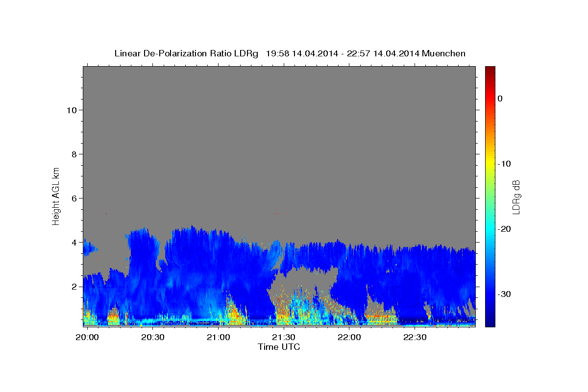Click the end time '22:57 14.04.2014' in the title
The image size is (588, 392).
point(383,53)
